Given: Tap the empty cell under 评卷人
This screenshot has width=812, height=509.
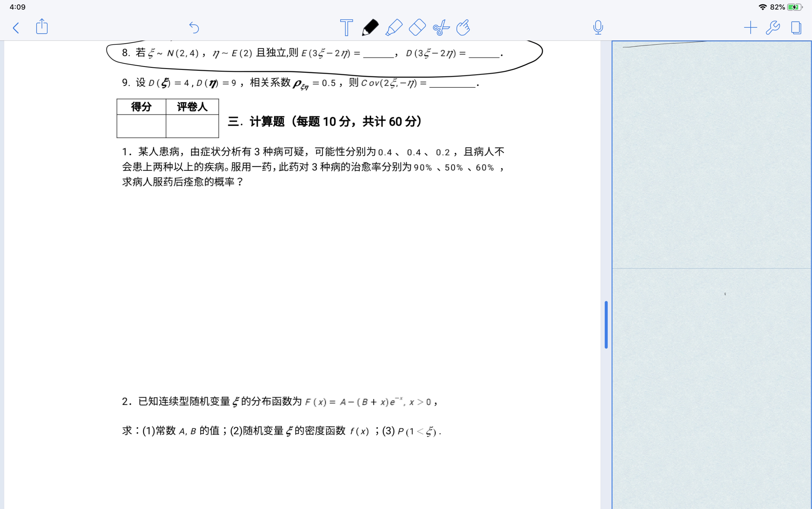Looking at the screenshot, I should [x=192, y=126].
